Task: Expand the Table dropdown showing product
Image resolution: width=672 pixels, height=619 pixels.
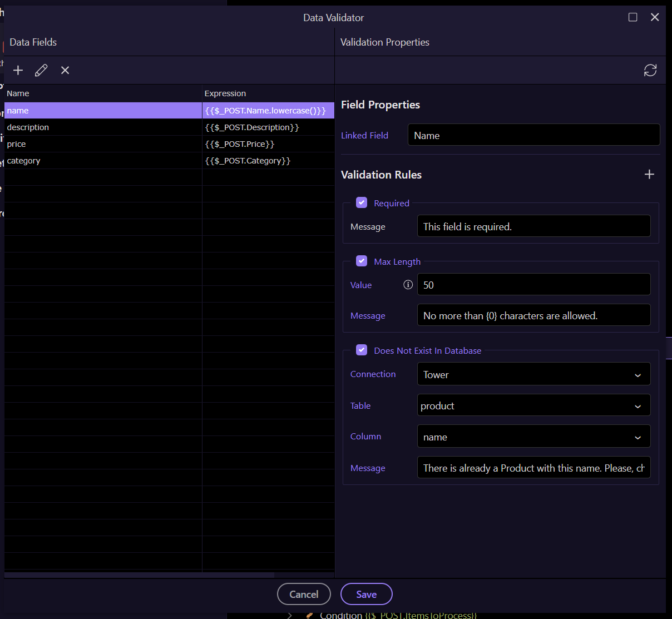Action: 533,405
